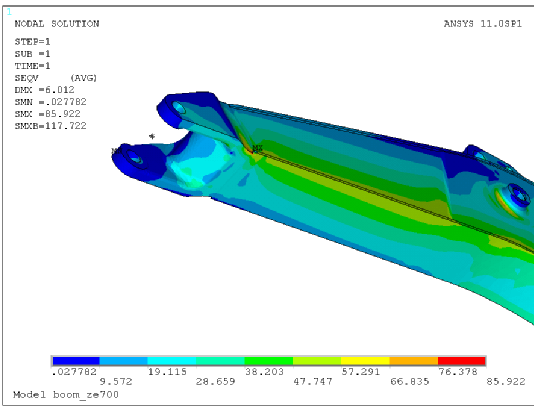The height and width of the screenshot is (410, 534).
Task: Click the 47.747 legend value
Action: (x=313, y=381)
